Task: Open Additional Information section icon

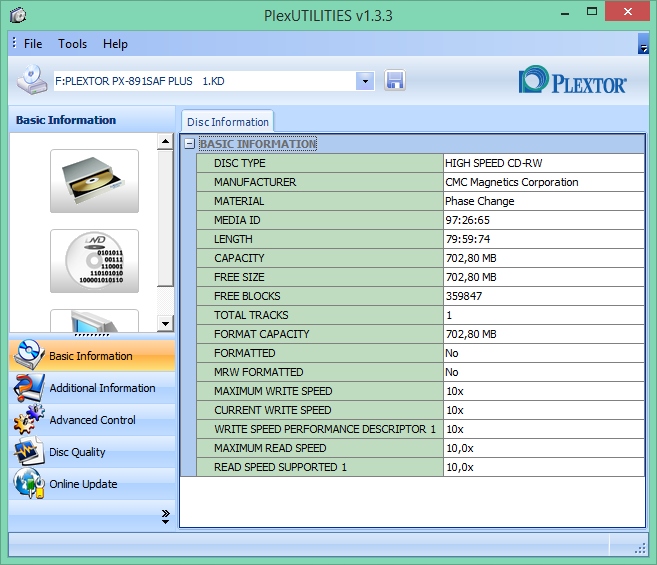Action: (28, 387)
